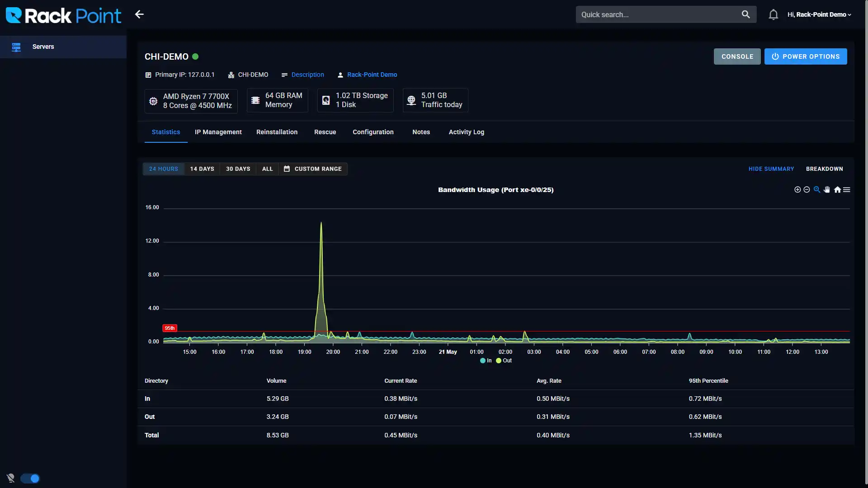The image size is (868, 488).
Task: Open the Description link
Action: coord(308,75)
